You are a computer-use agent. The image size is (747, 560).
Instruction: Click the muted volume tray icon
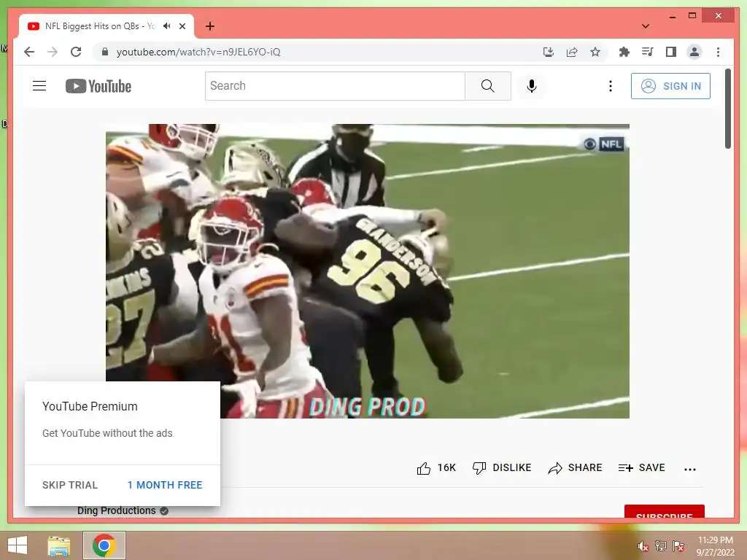(x=643, y=546)
